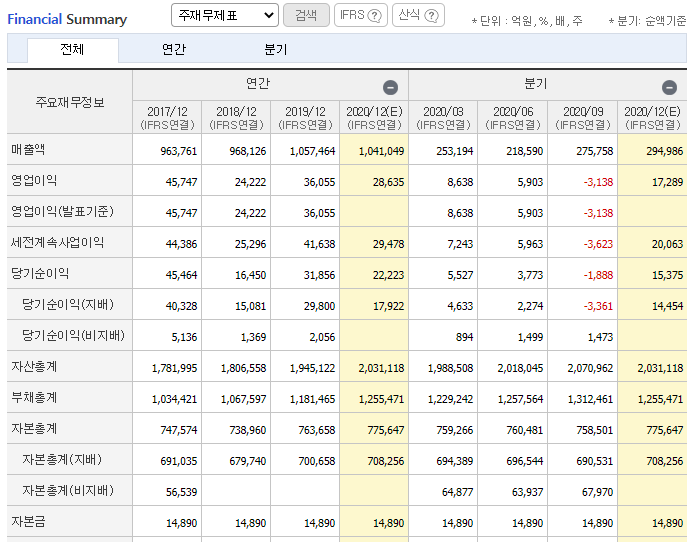Collapse the 연간 columns with the minus icon

[390, 88]
